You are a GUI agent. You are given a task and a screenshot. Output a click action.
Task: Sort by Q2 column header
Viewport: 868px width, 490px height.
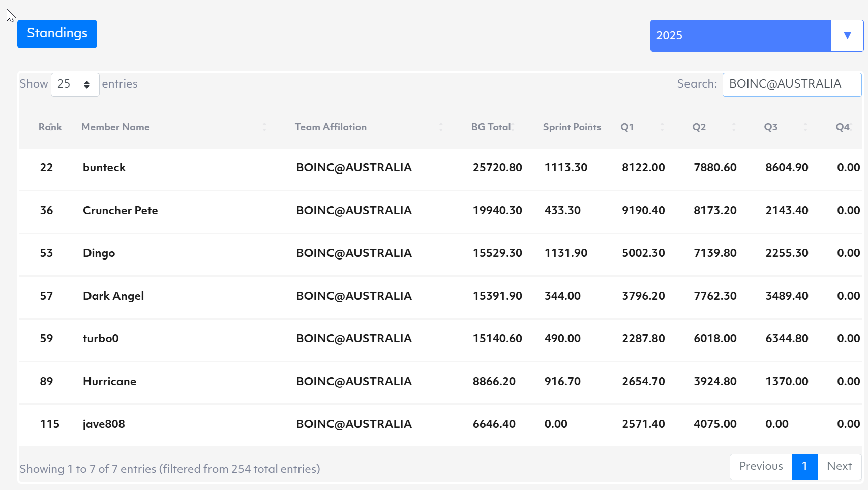(699, 127)
